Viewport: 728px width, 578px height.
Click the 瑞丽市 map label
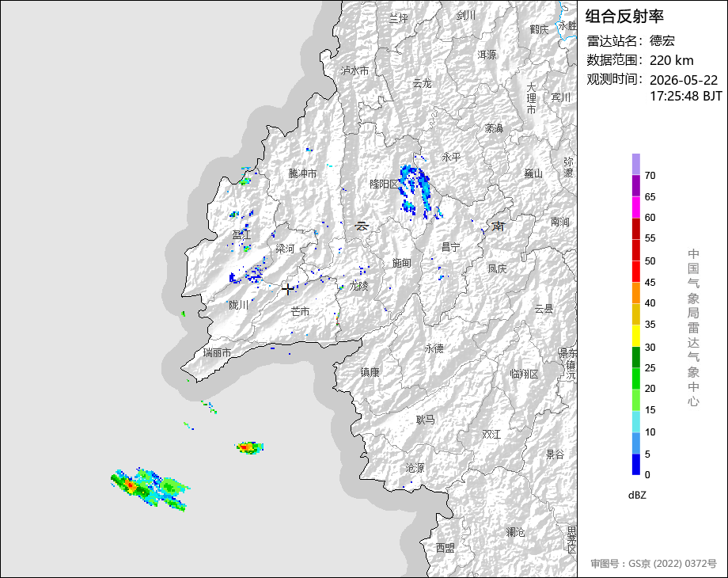[x=217, y=352]
